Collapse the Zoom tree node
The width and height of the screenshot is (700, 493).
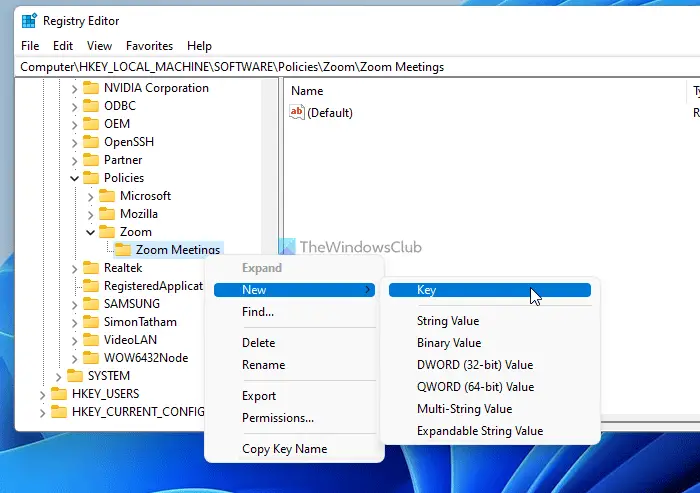point(91,232)
